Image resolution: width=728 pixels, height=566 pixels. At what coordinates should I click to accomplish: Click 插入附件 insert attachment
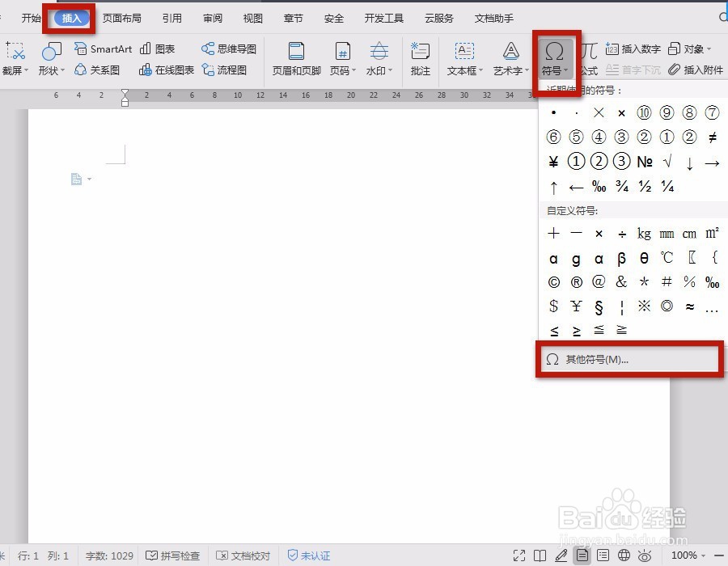coord(696,70)
